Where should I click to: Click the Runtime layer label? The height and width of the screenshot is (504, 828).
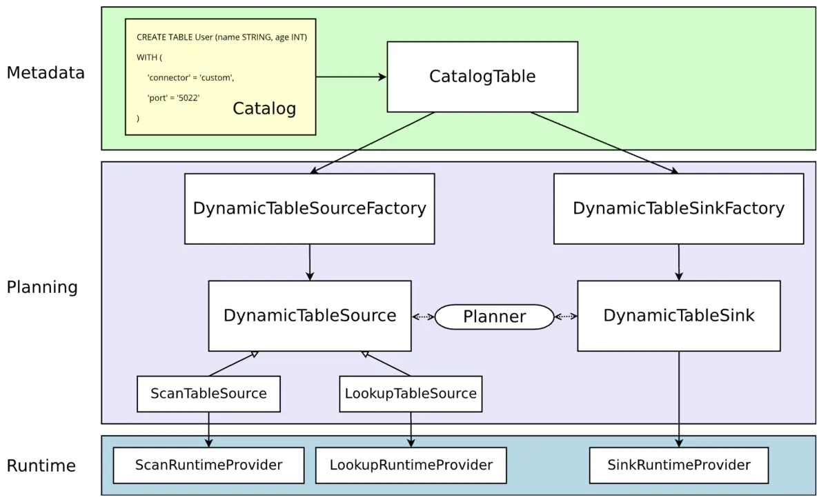coord(41,466)
